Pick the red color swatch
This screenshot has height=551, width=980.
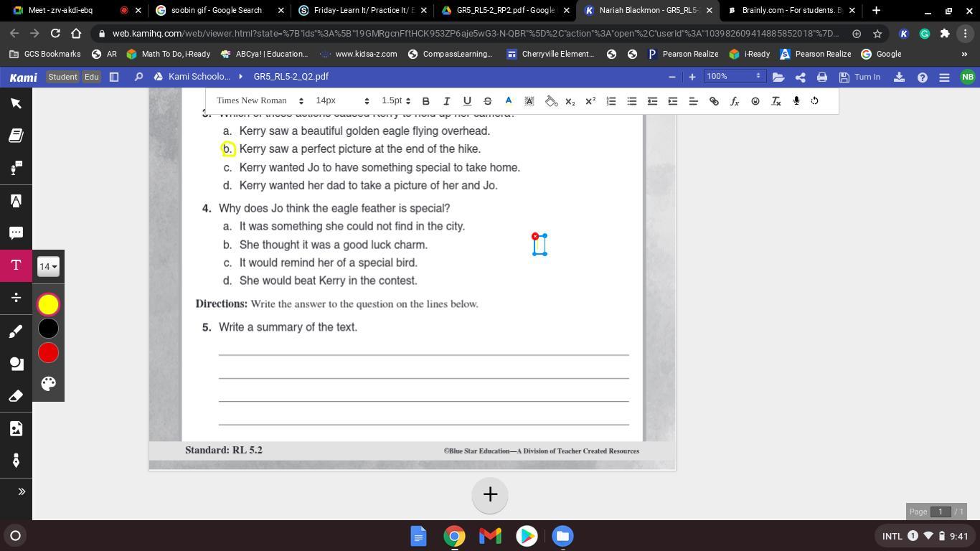click(48, 353)
